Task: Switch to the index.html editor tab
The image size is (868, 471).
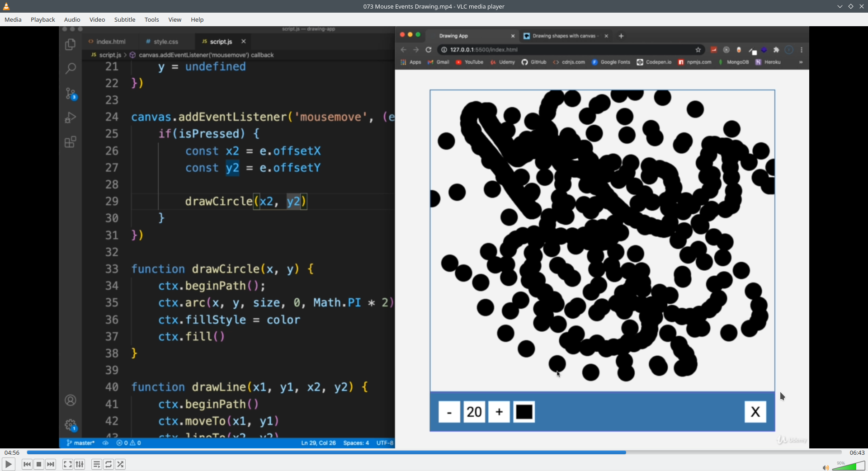Action: (107, 42)
